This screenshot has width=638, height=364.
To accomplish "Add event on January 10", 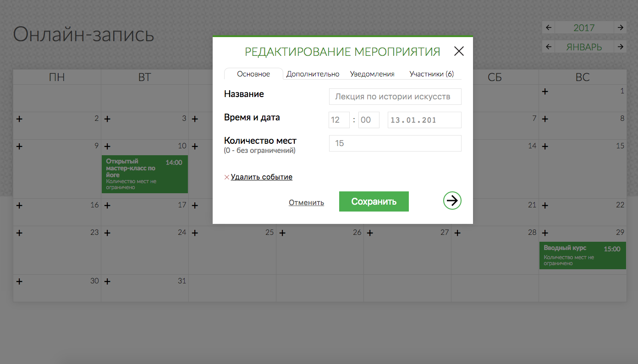I will click(x=107, y=147).
